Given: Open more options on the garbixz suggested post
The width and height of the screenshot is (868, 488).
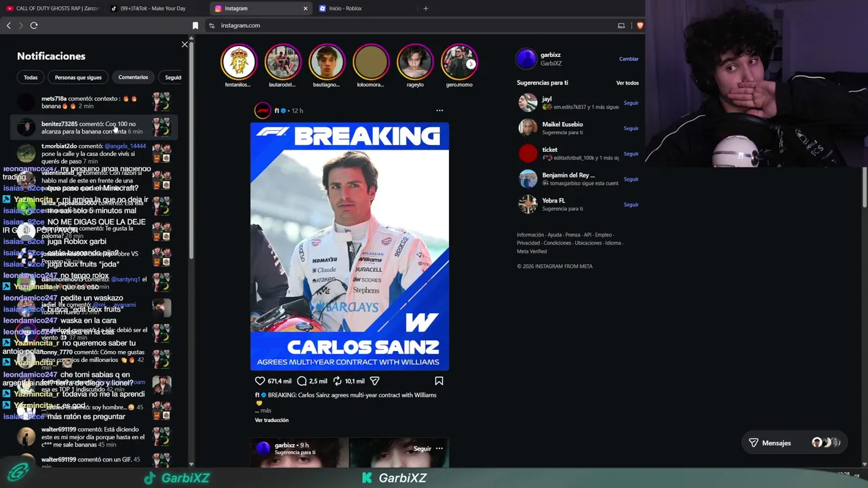Looking at the screenshot, I should (439, 449).
